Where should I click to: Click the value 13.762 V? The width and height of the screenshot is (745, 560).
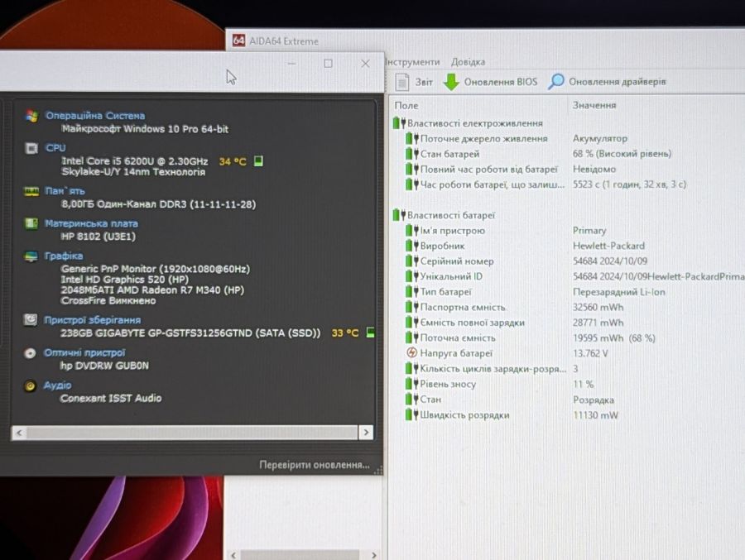point(590,353)
